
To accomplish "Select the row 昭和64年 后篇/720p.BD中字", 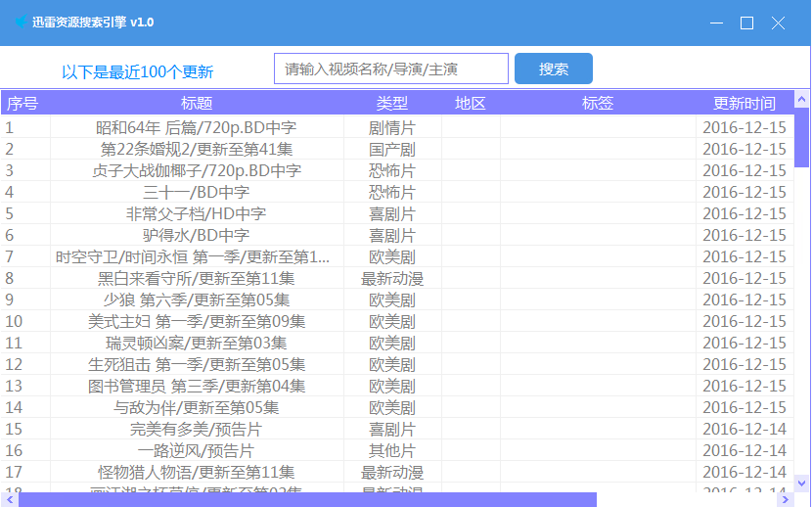I will pos(197,127).
